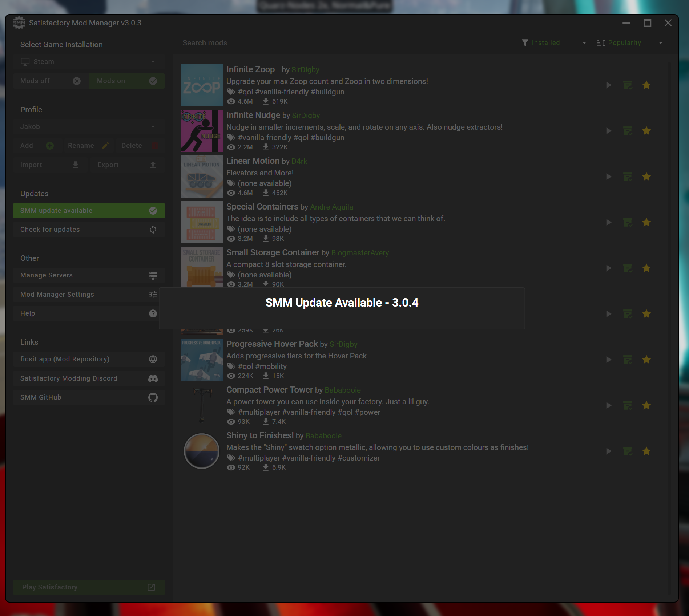Viewport: 689px width, 616px height.
Task: Click green installed icon for Compact Power Tower
Action: (x=628, y=405)
